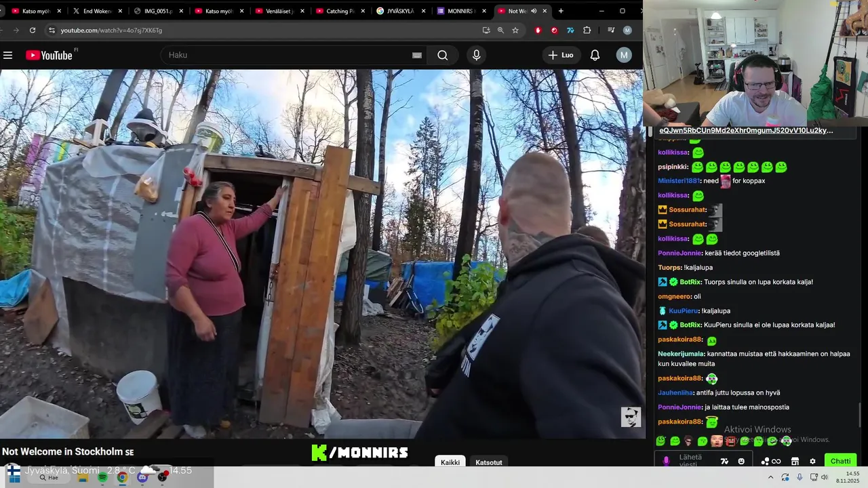Click the purple microphone in chat input
Viewport: 868px width, 488px height.
(666, 461)
